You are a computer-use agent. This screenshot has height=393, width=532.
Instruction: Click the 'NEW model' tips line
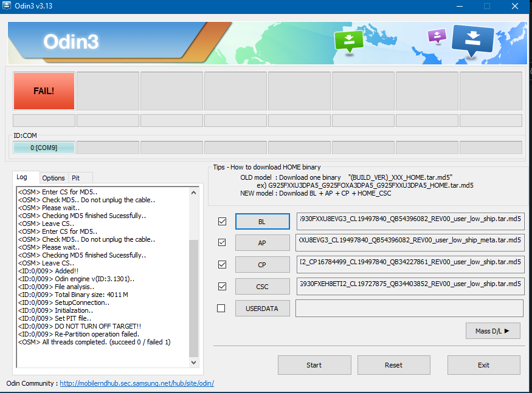coord(316,193)
